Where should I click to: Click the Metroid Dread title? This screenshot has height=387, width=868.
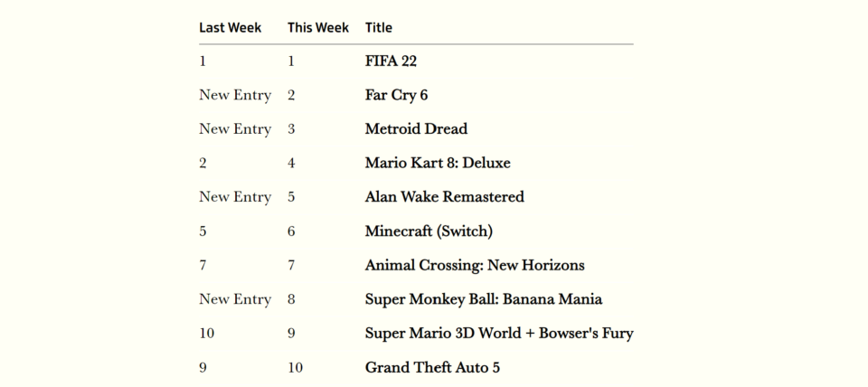[416, 129]
